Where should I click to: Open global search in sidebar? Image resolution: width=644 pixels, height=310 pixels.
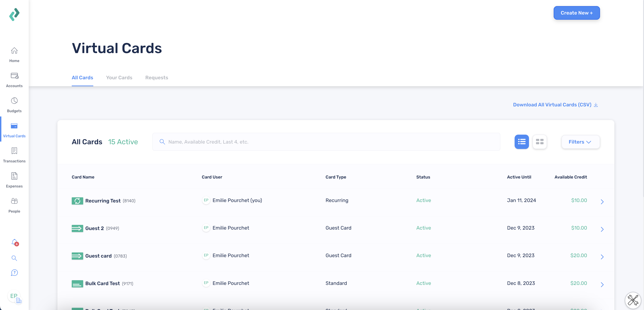(14, 258)
